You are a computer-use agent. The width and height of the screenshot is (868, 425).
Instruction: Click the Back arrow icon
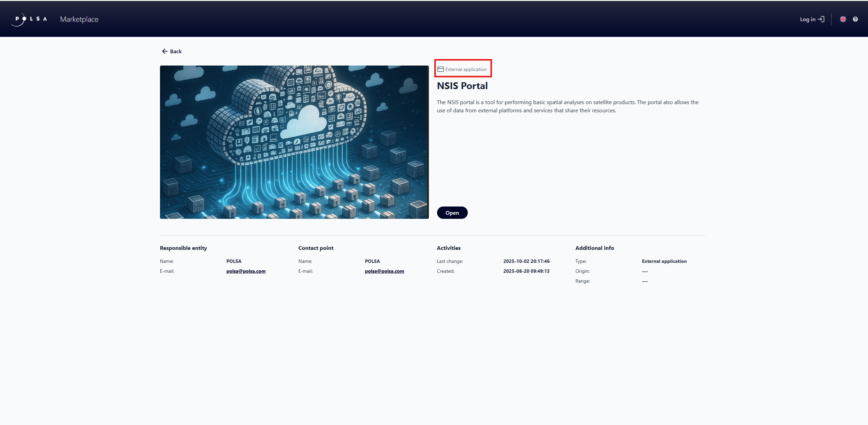(165, 51)
